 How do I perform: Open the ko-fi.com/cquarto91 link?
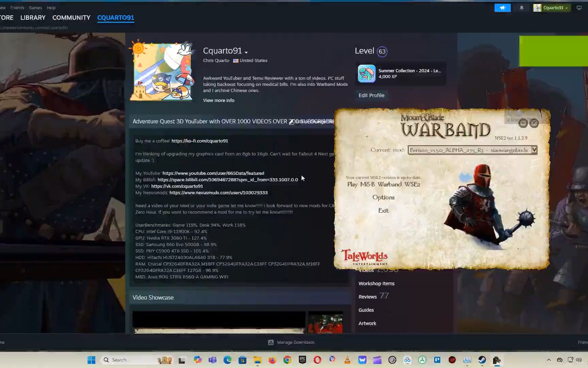pyautogui.click(x=200, y=141)
